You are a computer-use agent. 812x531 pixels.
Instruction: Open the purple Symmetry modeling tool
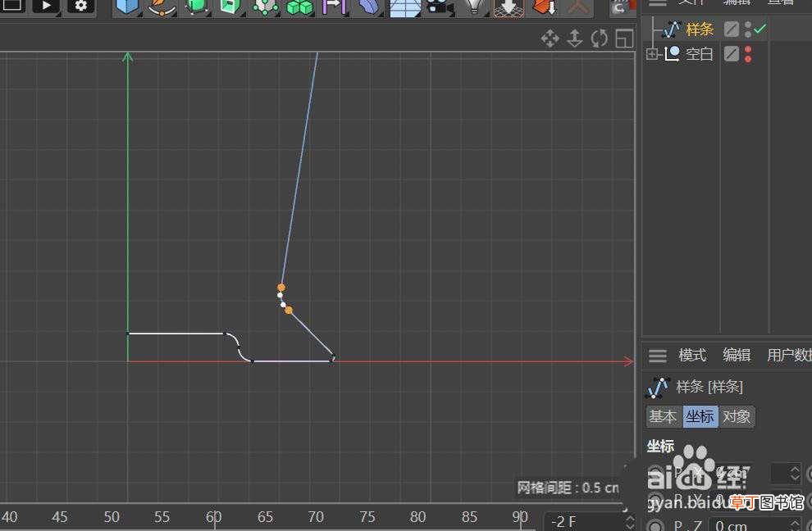click(334, 7)
